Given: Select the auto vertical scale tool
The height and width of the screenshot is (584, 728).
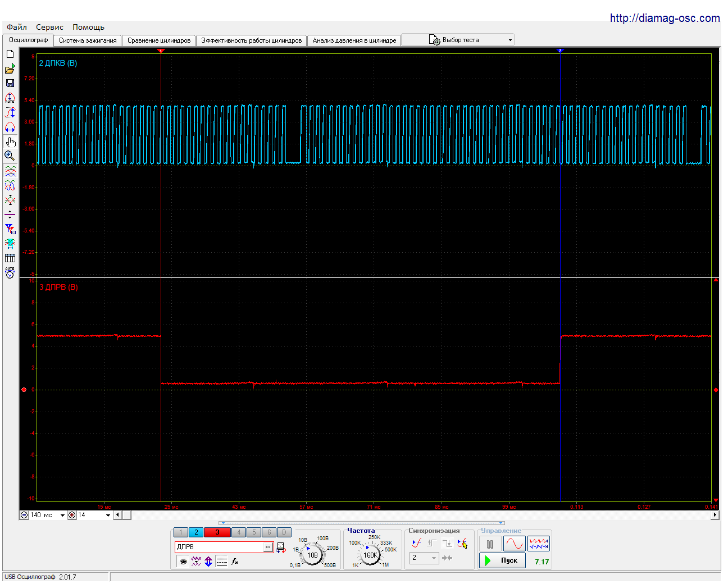Looking at the screenshot, I should [10, 98].
